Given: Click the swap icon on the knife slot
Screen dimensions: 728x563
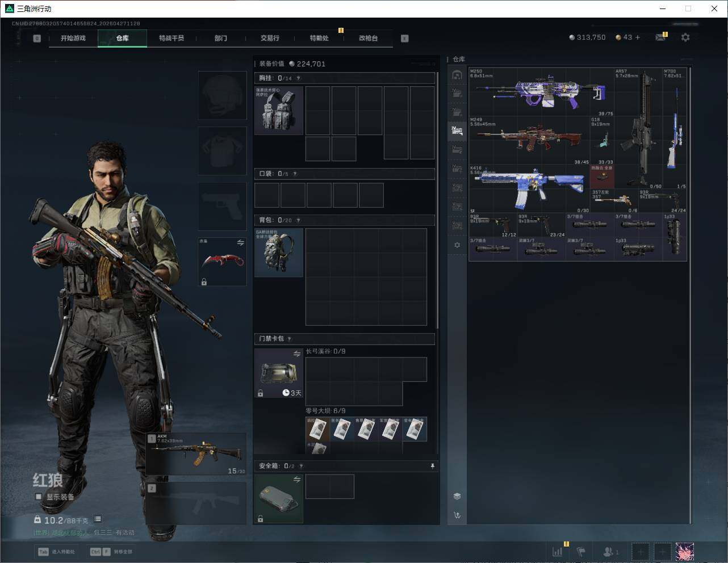Looking at the screenshot, I should click(x=240, y=242).
